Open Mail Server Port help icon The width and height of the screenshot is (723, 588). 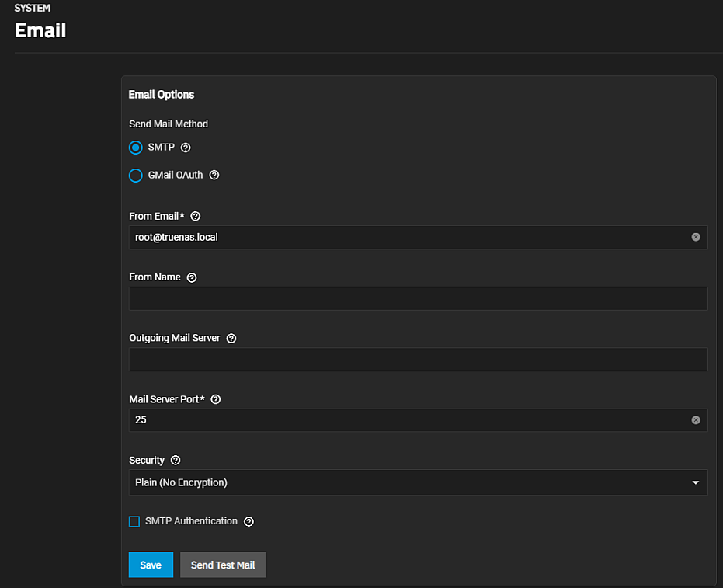coord(216,399)
